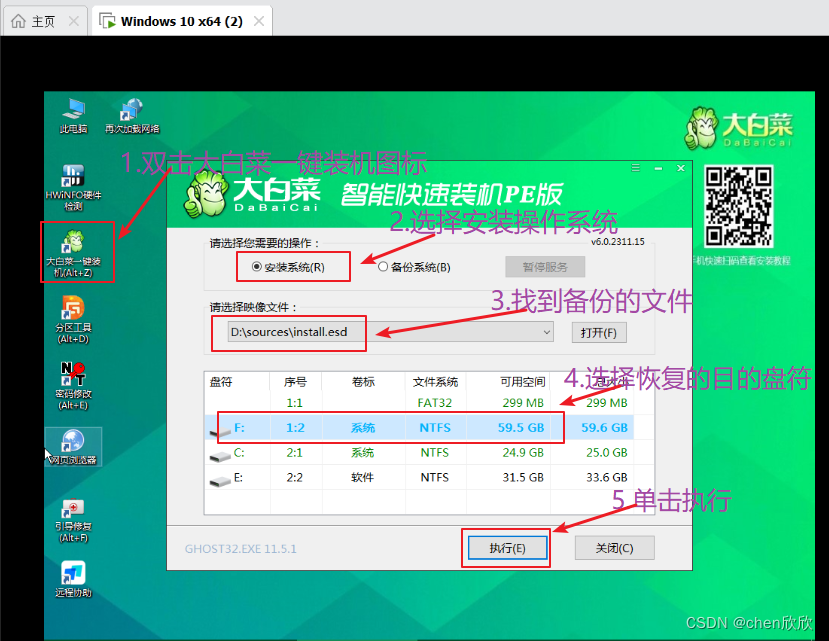The height and width of the screenshot is (641, 829).
Task: Expand the image file path dropdown arrow
Action: point(547,332)
